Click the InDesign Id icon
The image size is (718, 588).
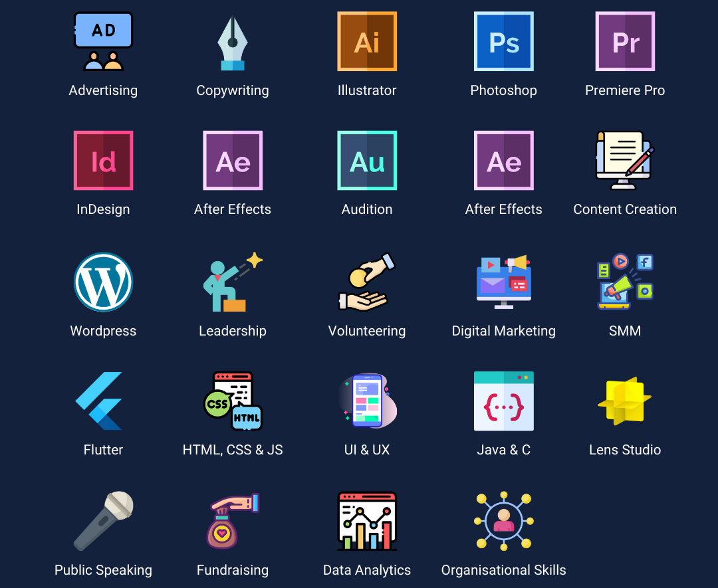103,161
